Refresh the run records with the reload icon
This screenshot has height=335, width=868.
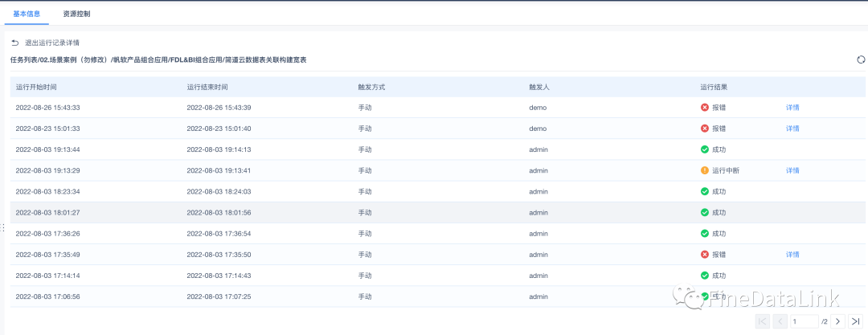(861, 59)
